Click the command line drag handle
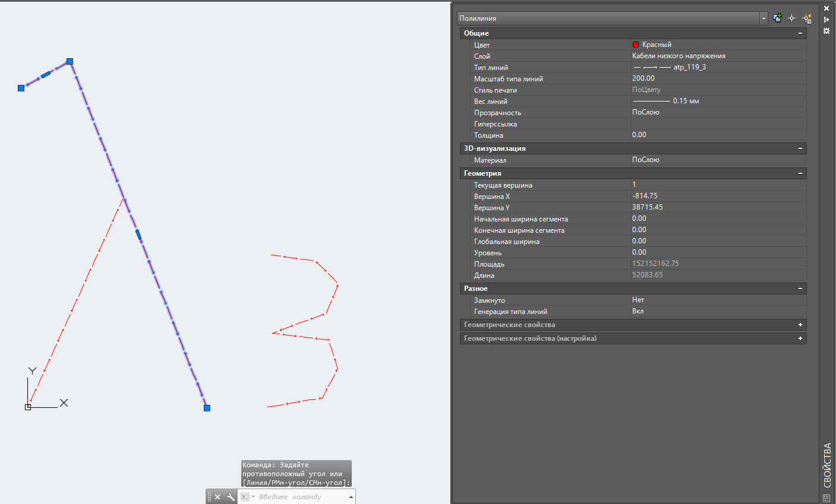 (209, 497)
